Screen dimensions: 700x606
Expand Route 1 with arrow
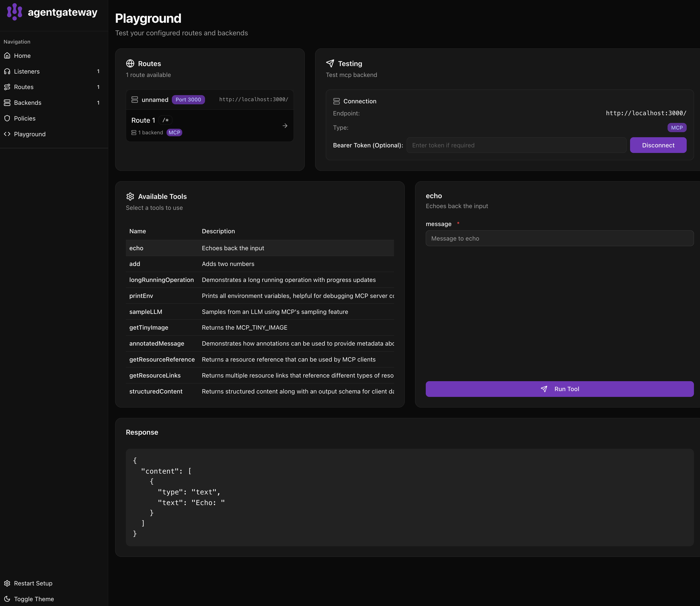pyautogui.click(x=285, y=126)
